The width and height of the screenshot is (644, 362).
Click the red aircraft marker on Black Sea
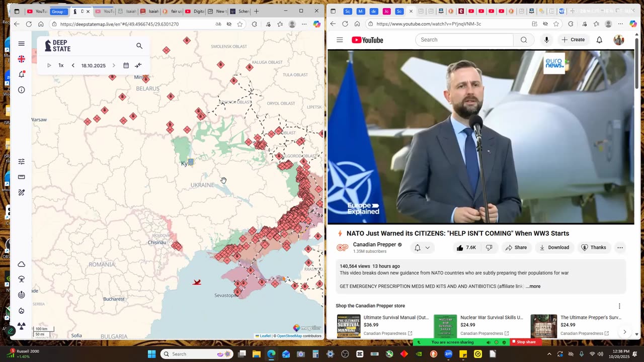coord(197,282)
